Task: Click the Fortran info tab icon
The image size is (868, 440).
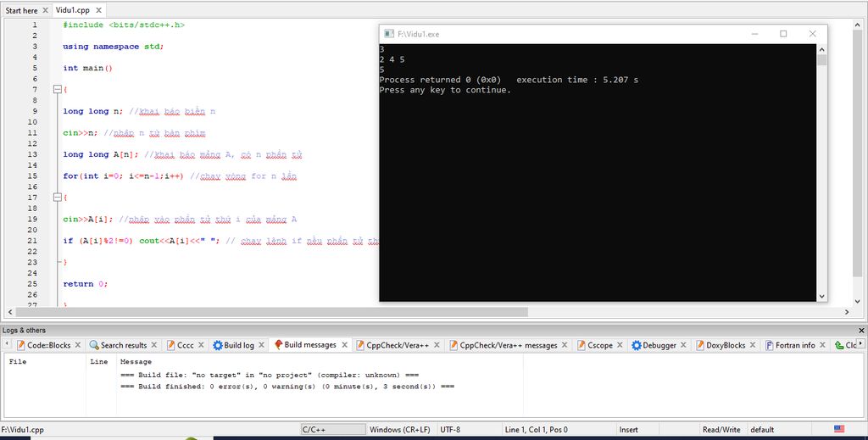Action: tap(769, 345)
